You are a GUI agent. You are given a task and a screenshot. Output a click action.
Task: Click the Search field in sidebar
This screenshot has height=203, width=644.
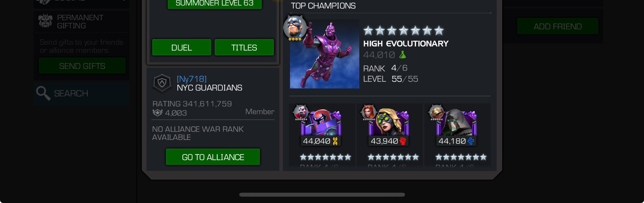tap(81, 93)
